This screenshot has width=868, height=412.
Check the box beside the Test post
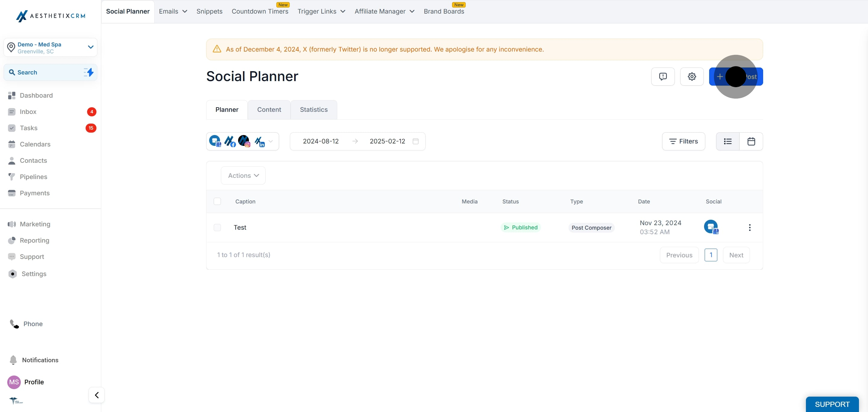pos(217,227)
